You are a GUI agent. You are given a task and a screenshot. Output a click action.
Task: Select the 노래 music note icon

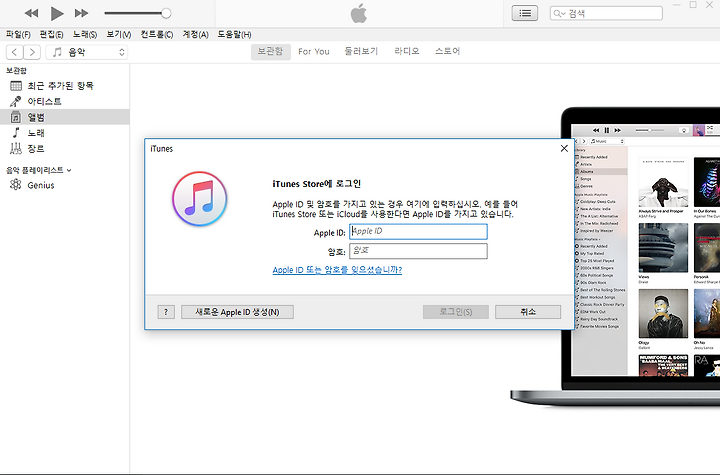16,133
